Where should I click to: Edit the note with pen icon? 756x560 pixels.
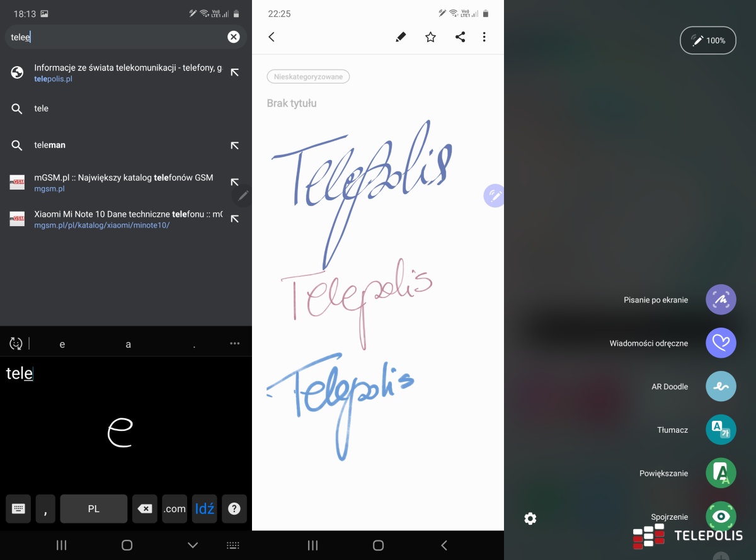click(x=401, y=37)
